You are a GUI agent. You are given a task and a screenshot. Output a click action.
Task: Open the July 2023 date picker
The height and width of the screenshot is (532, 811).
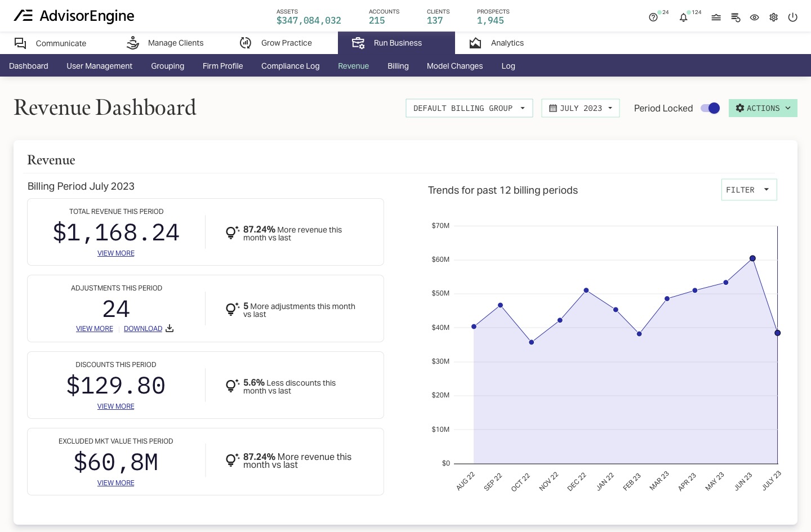coord(580,108)
